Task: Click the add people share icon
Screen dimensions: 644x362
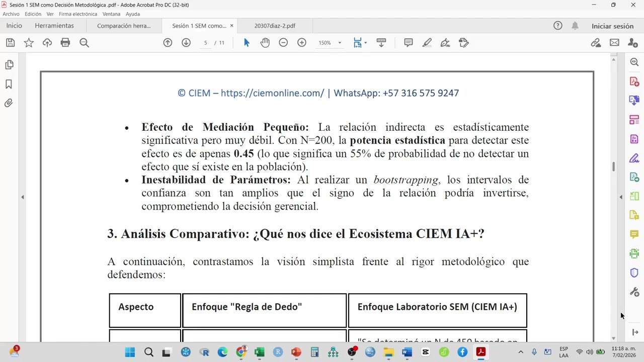Action: coord(633,43)
